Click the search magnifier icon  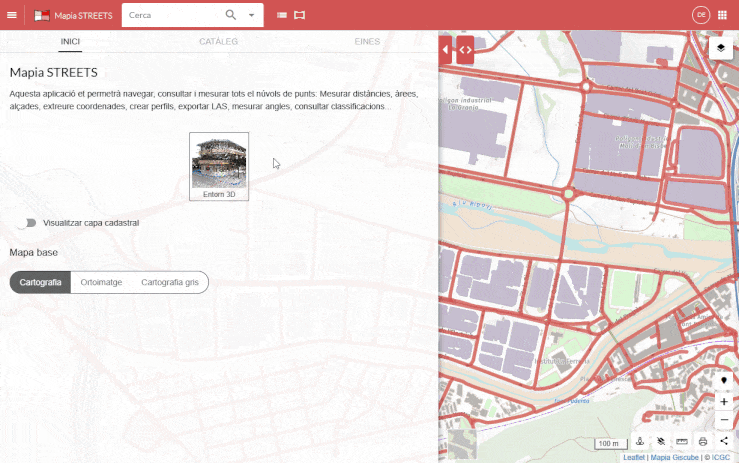[231, 15]
